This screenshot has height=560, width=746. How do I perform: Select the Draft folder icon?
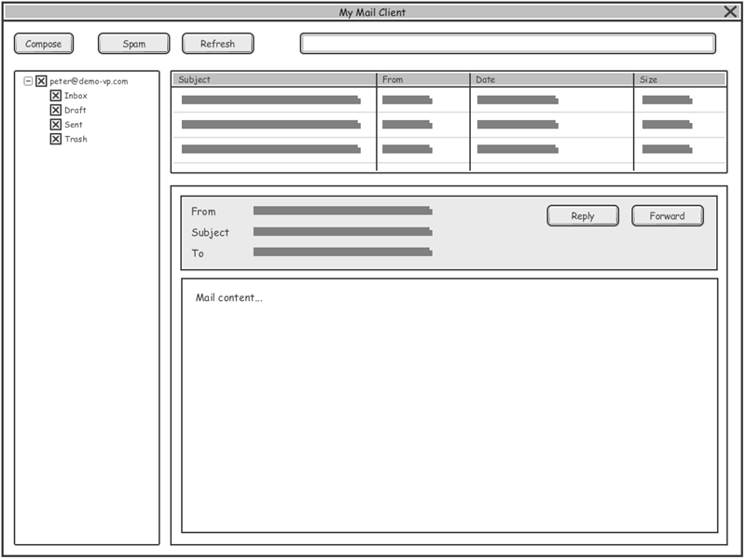pos(55,110)
